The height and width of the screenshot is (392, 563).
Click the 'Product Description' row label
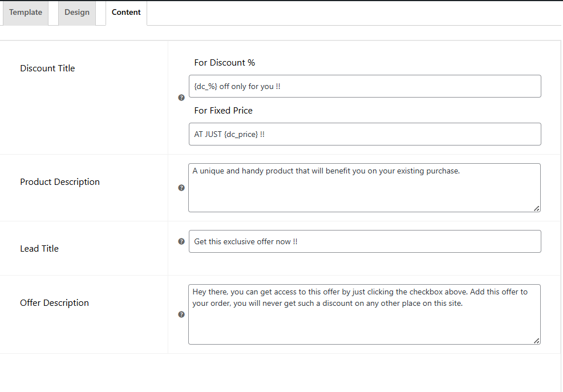point(60,182)
